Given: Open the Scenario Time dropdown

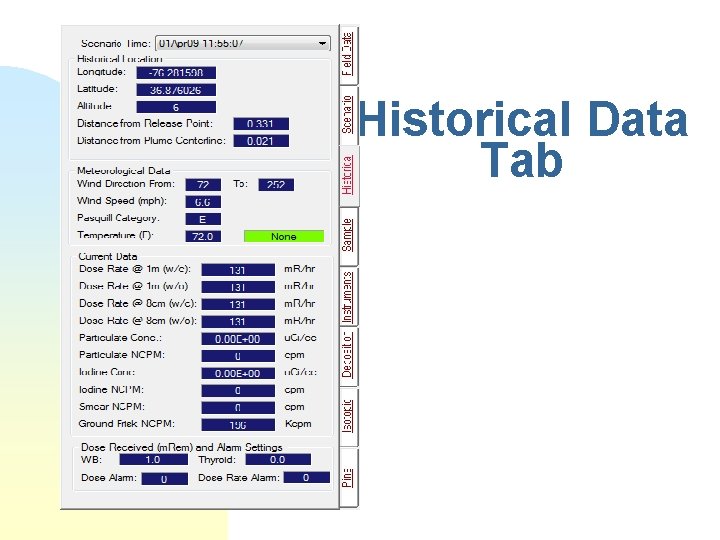Looking at the screenshot, I should coord(242,44).
